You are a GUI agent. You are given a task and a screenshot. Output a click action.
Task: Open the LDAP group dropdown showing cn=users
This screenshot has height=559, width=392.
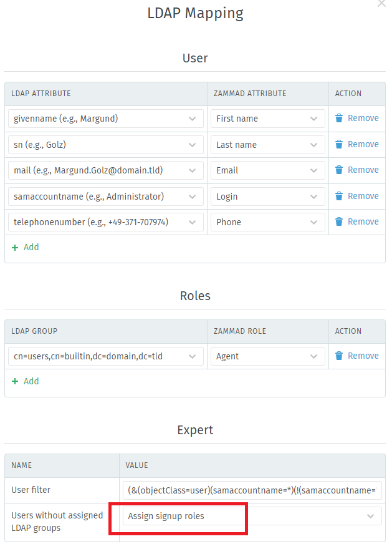click(104, 356)
